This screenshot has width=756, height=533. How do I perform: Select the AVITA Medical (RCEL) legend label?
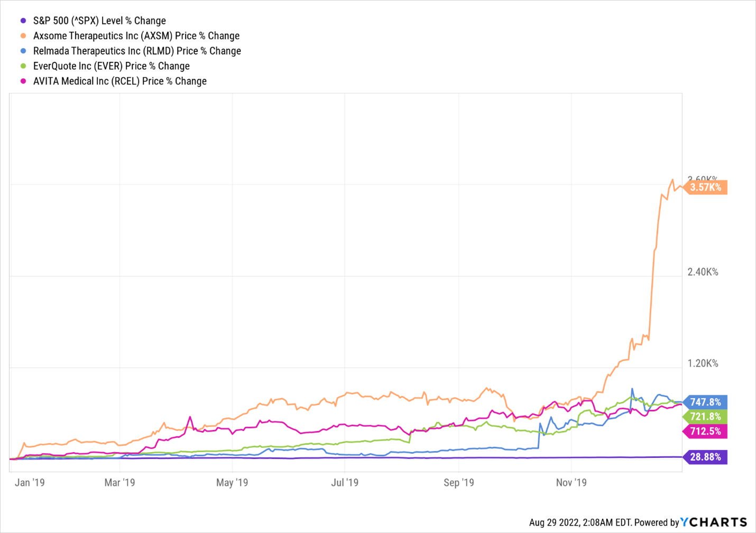point(120,81)
